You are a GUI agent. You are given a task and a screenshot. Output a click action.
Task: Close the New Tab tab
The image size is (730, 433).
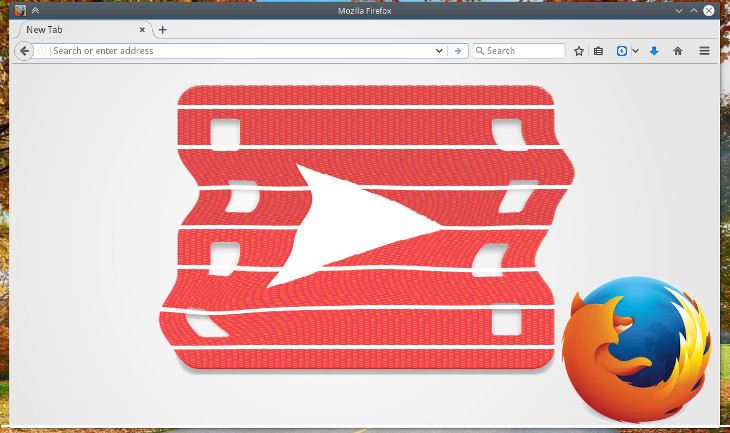coord(142,30)
